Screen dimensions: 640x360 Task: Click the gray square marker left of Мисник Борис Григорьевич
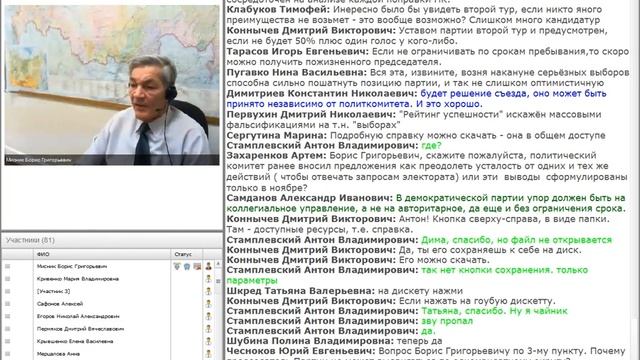click(x=7, y=266)
